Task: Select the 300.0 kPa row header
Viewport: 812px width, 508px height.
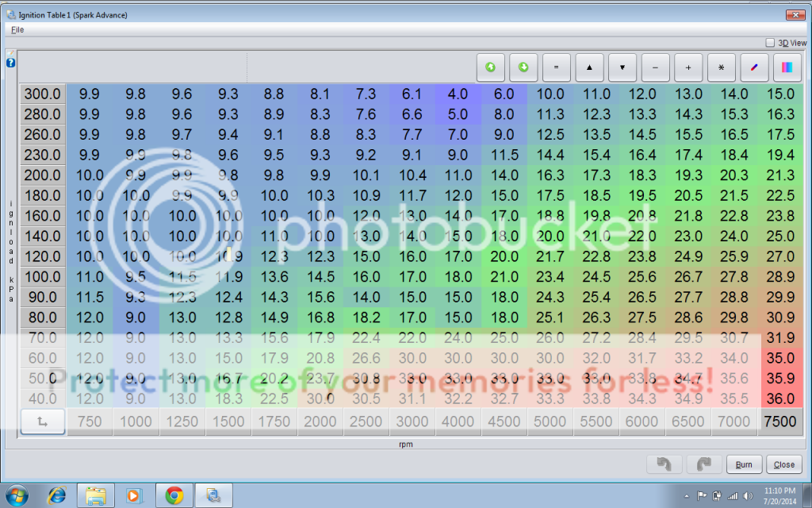Action: click(43, 94)
